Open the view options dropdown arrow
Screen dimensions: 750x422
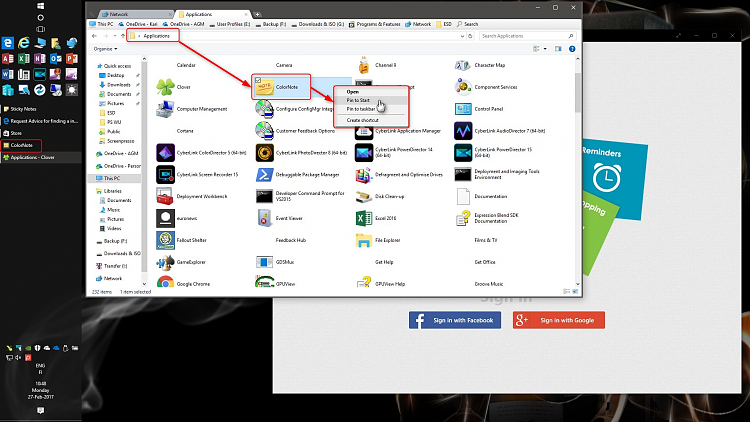click(x=545, y=49)
